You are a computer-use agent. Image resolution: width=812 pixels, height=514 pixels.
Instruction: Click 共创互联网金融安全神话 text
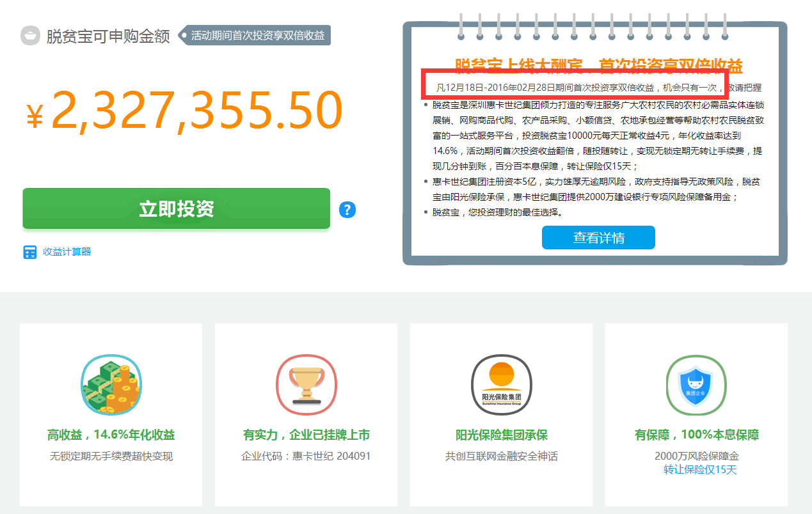[x=501, y=456]
